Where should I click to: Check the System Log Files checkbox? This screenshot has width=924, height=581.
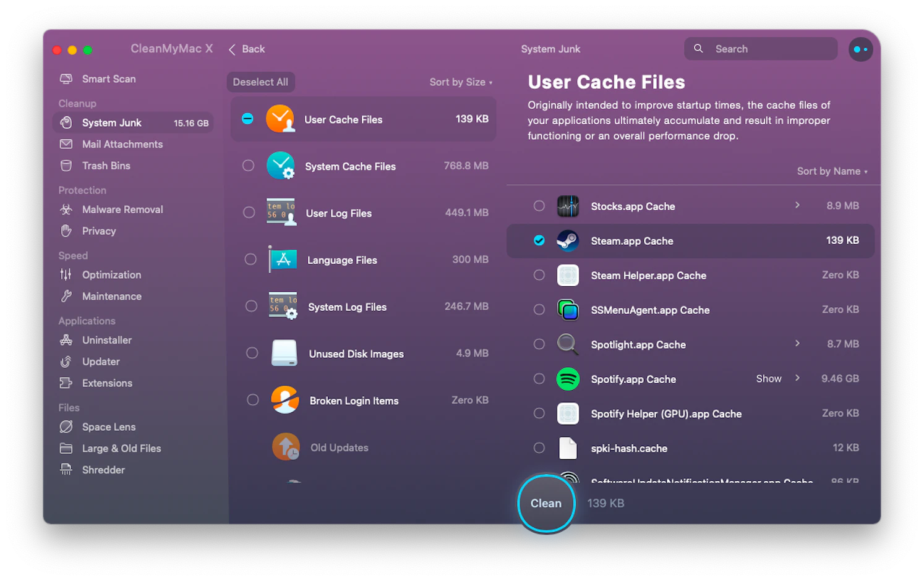pyautogui.click(x=250, y=306)
